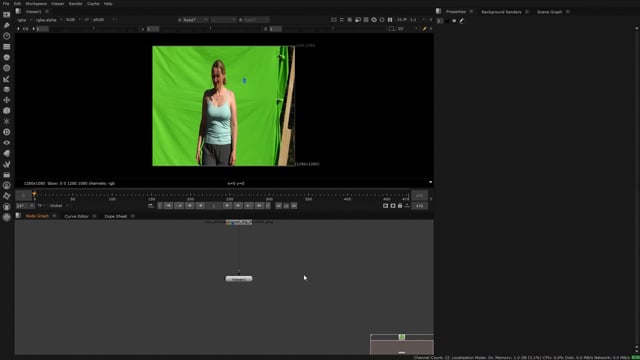This screenshot has height=360, width=640.
Task: Switch to the Background Renders tab
Action: click(x=501, y=12)
